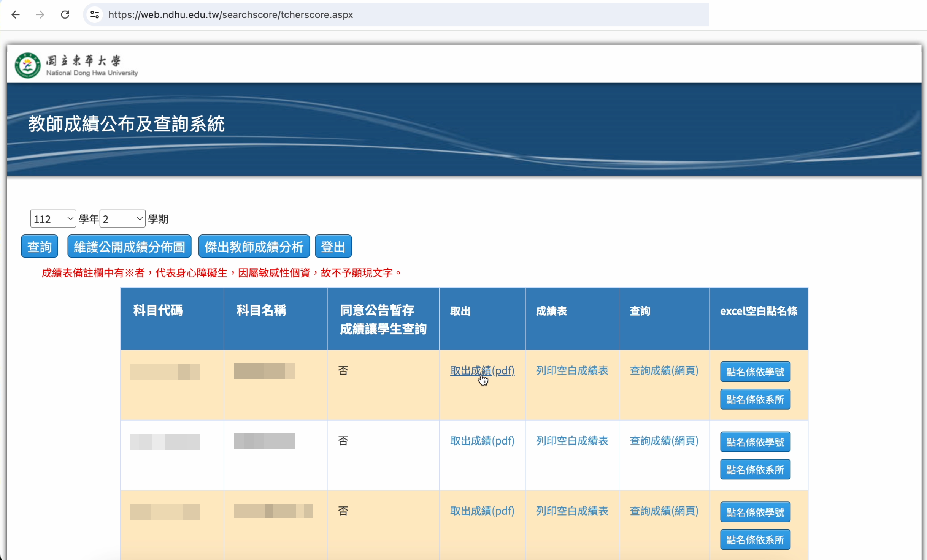Click 點名條依系所 button in third row

tap(755, 540)
